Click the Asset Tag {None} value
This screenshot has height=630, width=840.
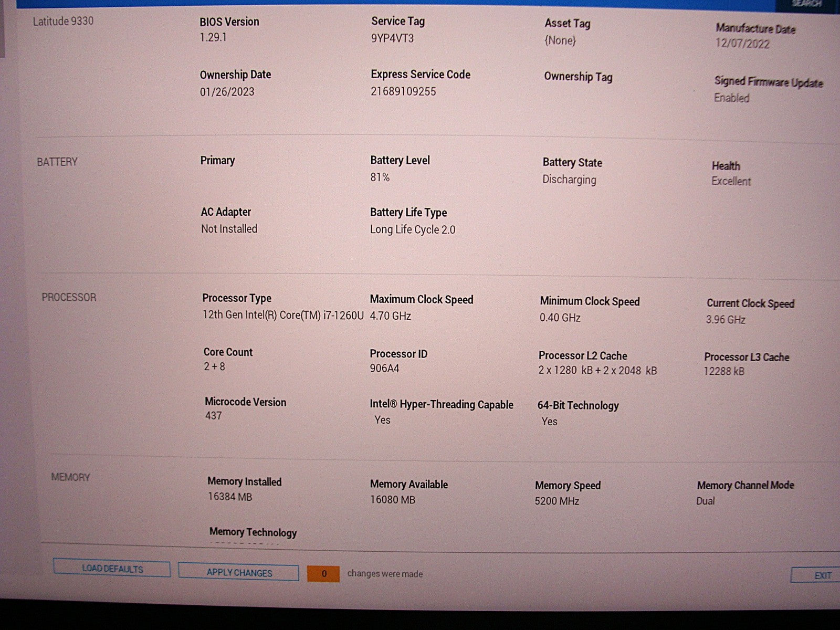coord(560,40)
